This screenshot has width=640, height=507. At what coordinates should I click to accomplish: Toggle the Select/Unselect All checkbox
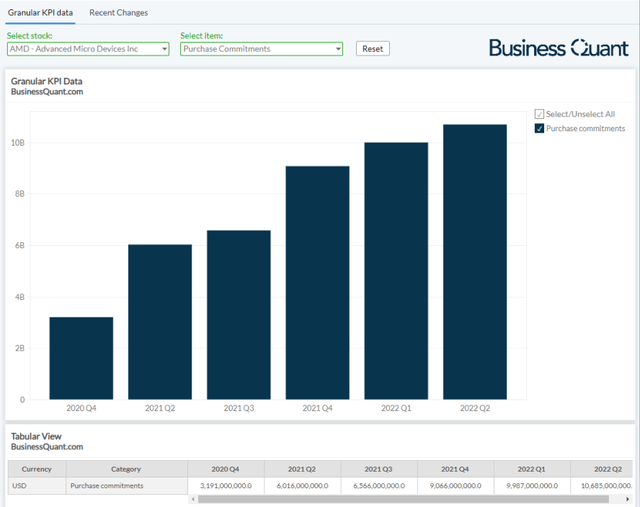click(x=540, y=114)
